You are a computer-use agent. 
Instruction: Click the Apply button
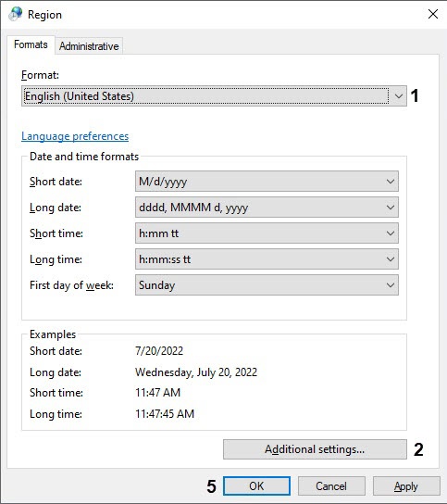coord(406,485)
